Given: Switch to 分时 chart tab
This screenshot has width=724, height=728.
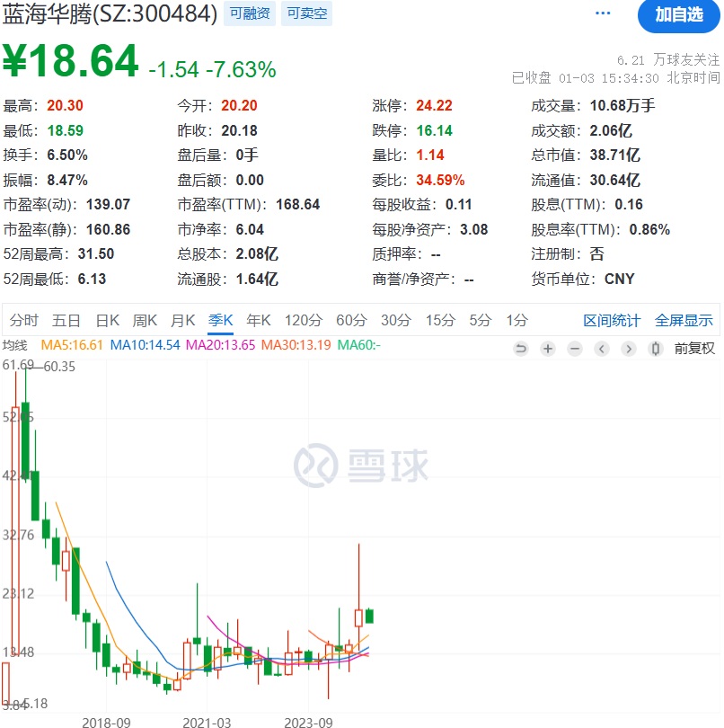Looking at the screenshot, I should [x=23, y=320].
